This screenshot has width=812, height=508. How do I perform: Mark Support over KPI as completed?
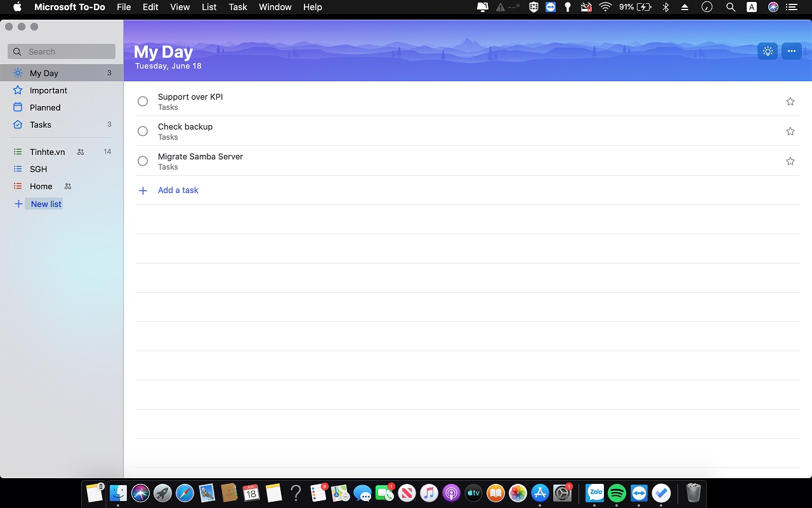click(143, 102)
